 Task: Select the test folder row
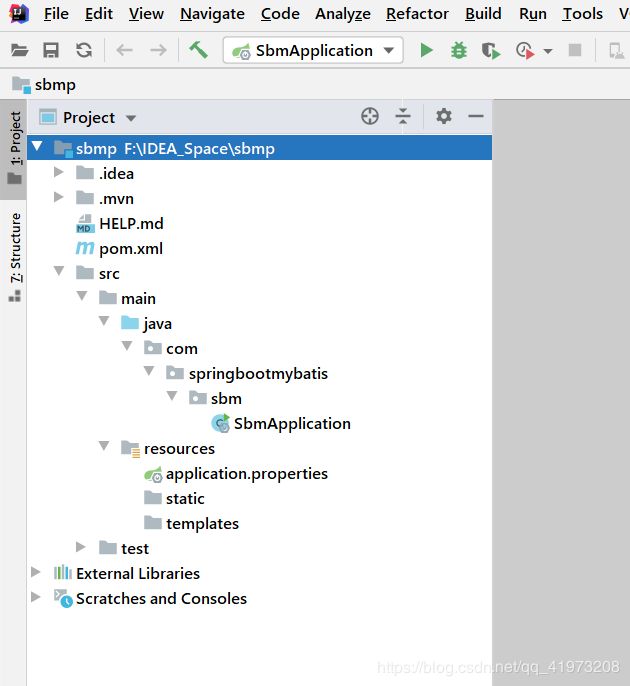259,548
